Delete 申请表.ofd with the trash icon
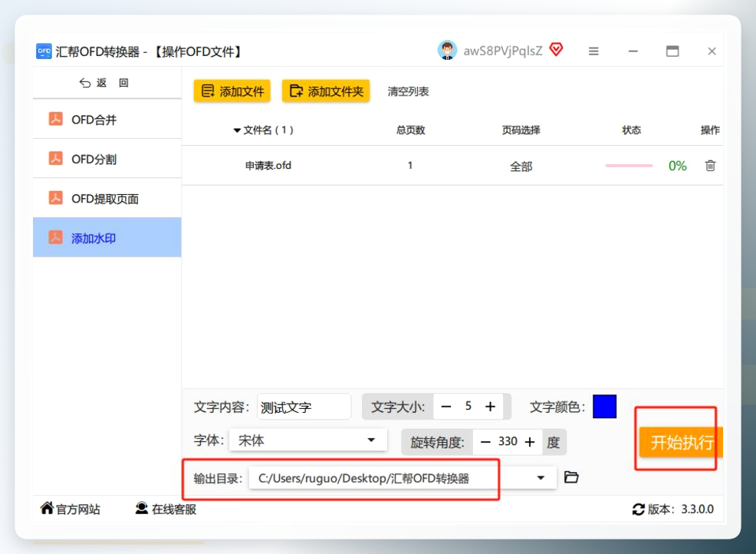 click(710, 166)
